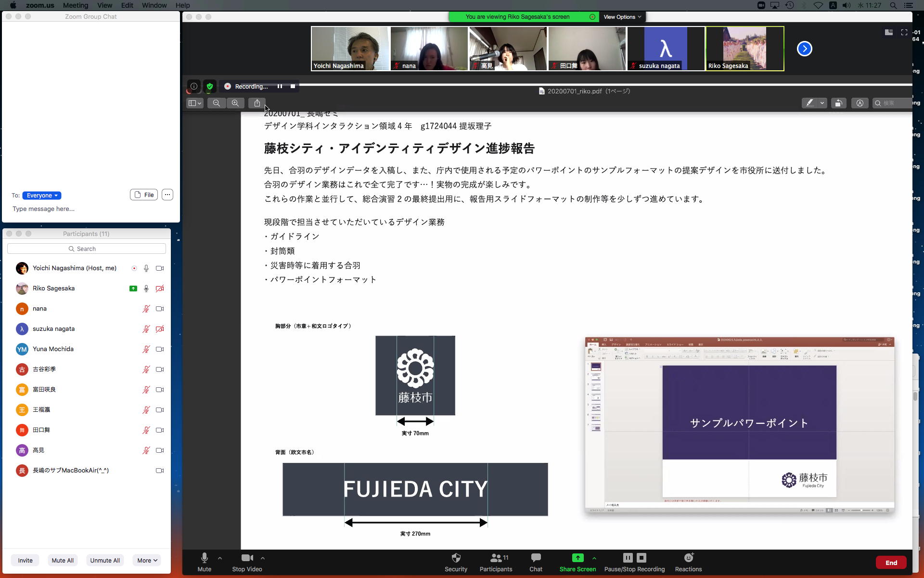Screen dimensions: 924x578
Task: Expand the Everyone recipient dropdown in chat
Action: tap(42, 196)
